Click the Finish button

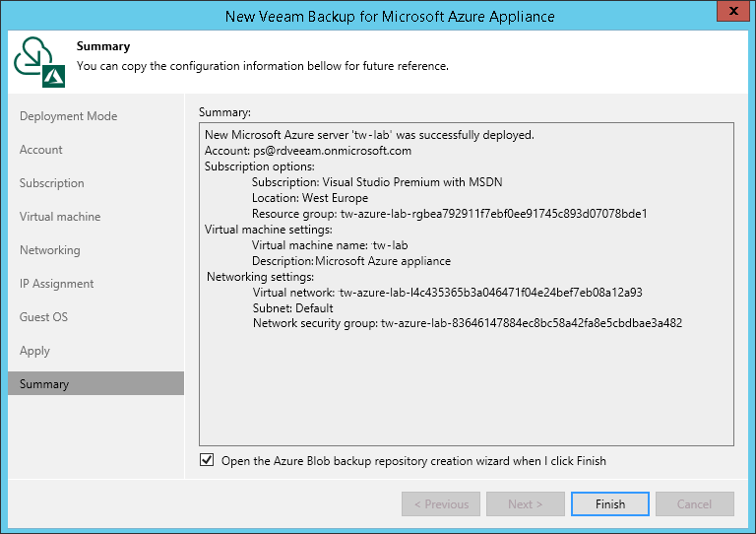pos(610,504)
